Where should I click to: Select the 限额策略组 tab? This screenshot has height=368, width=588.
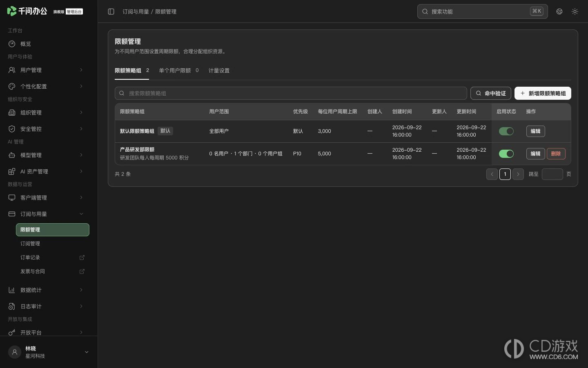coord(132,70)
